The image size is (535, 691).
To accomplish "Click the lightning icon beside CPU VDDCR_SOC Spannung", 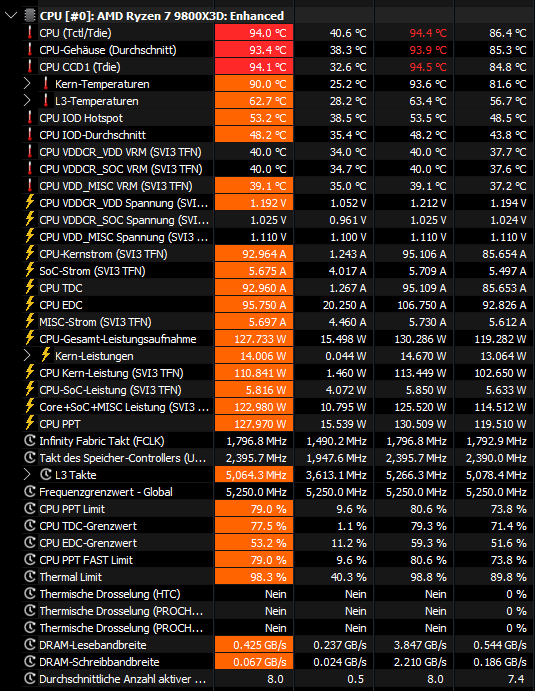I will point(30,219).
